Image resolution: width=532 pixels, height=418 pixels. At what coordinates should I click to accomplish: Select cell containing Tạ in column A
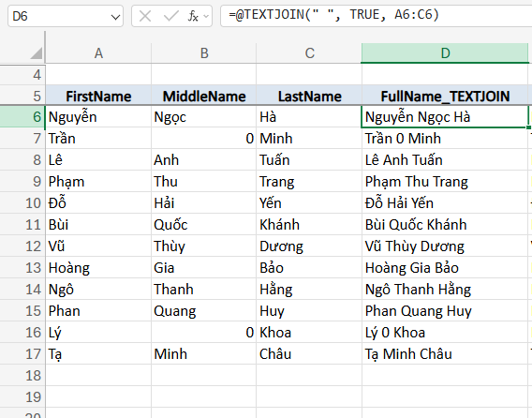[98, 354]
